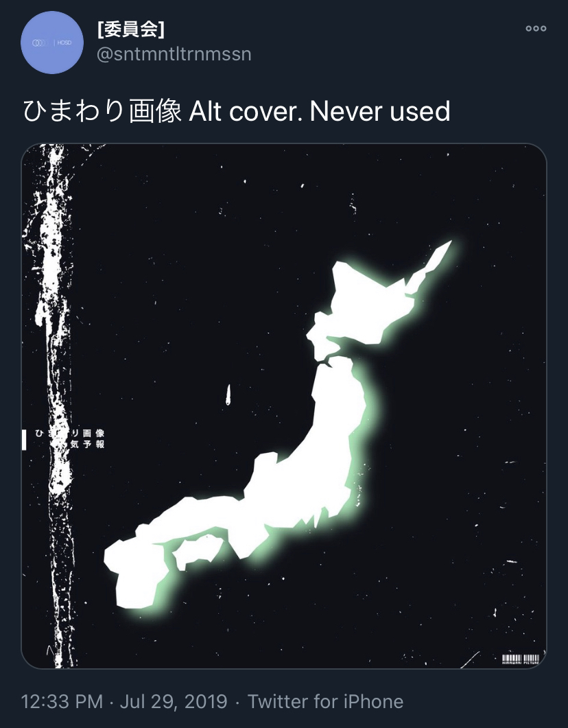Tap the ひまわり画像 title inside the cover
Image resolution: width=568 pixels, height=728 pixels.
click(x=69, y=433)
